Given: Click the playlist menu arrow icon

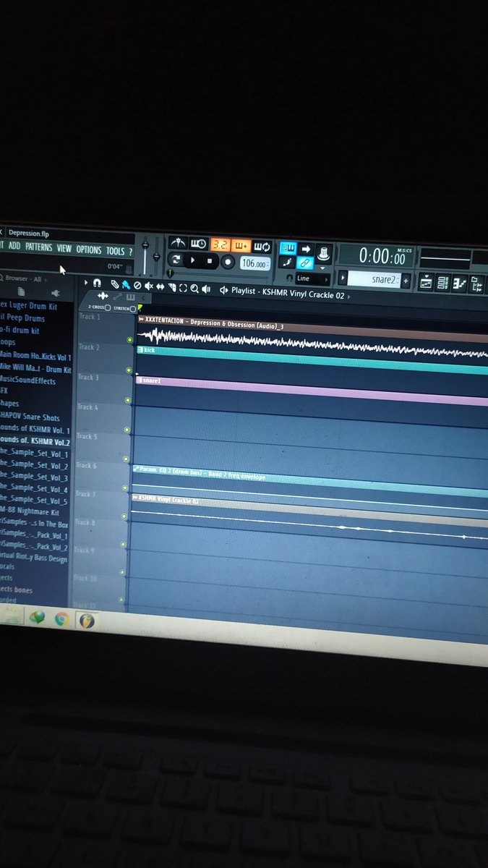Looking at the screenshot, I should 86,284.
